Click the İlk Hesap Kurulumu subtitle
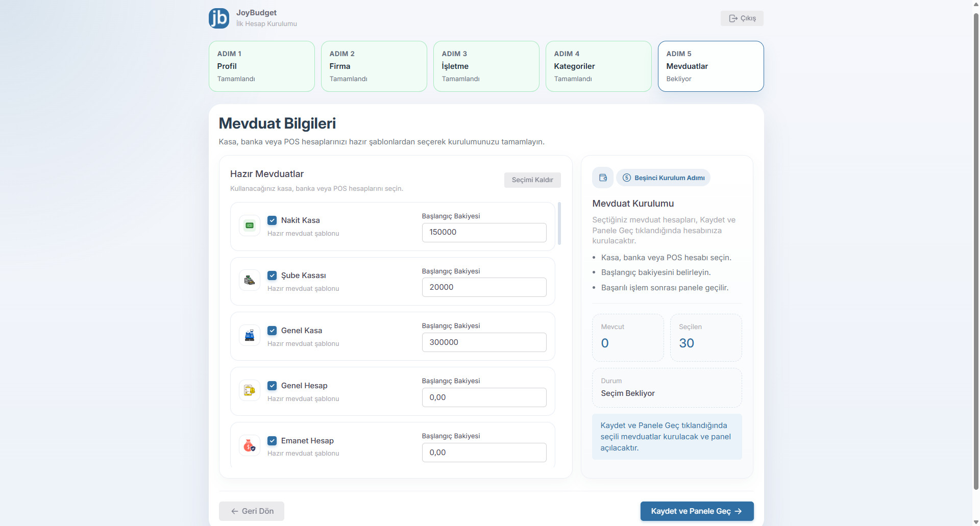 [x=266, y=24]
